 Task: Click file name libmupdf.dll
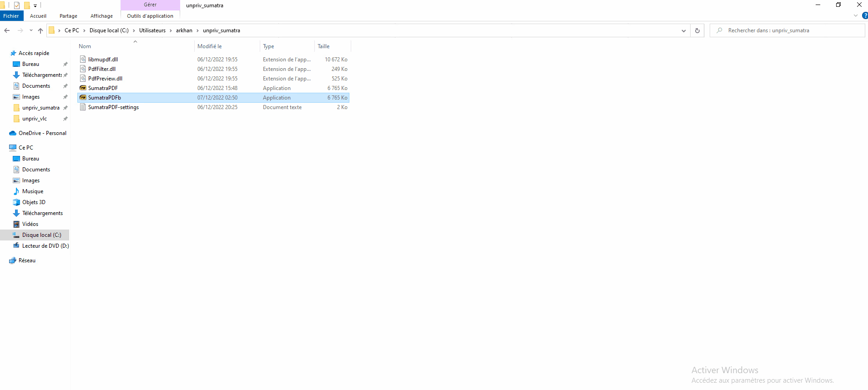click(x=103, y=60)
